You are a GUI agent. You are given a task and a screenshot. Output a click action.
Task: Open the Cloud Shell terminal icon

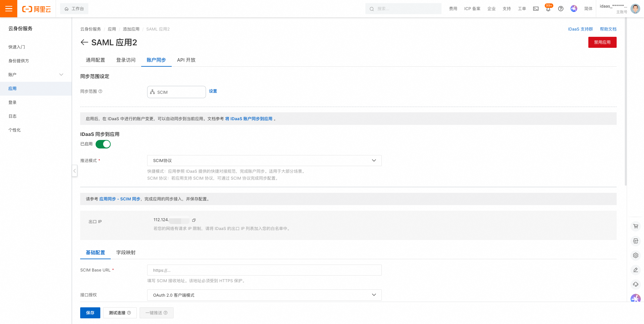536,9
